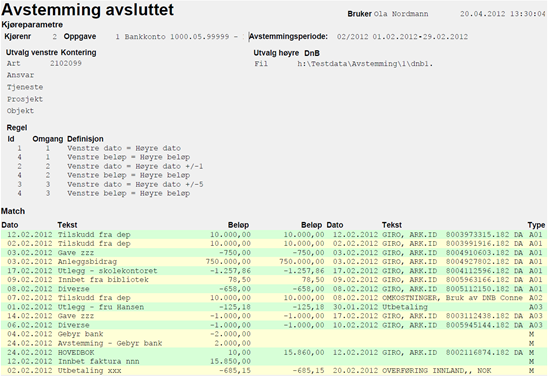Image resolution: width=548 pixels, height=376 pixels.
Task: Click the left 'Dato' column header
Action: 10,225
